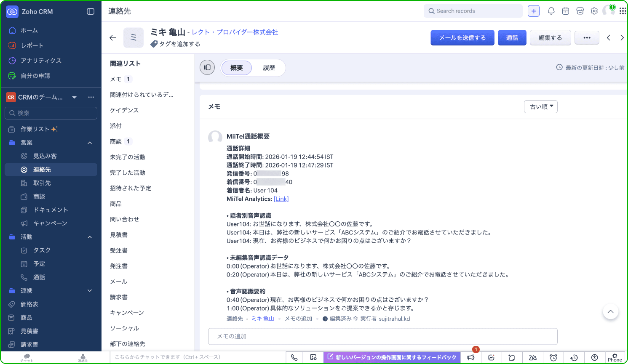Viewport: 628px width, 364px height.
Task: Open the settings gear icon
Action: (x=594, y=11)
